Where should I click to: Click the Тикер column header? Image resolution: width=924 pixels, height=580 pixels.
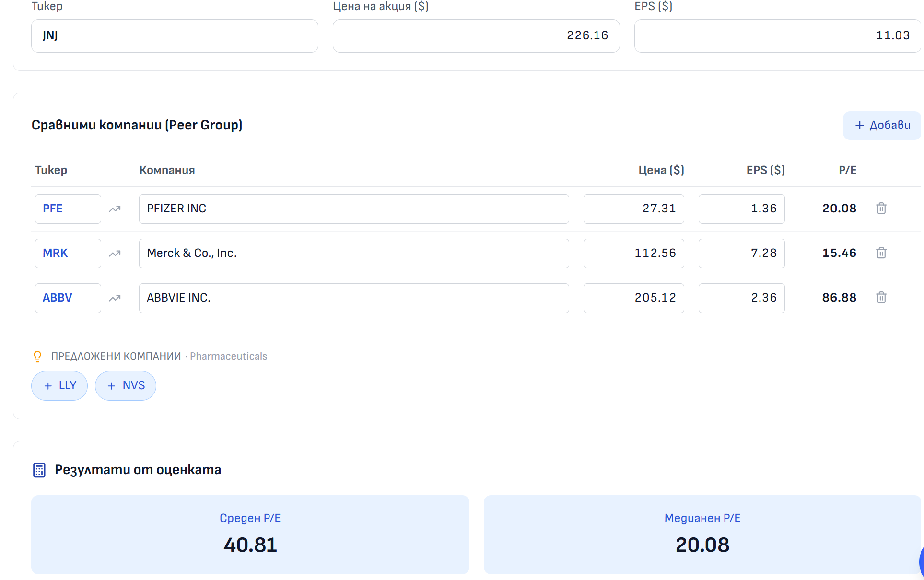point(51,170)
